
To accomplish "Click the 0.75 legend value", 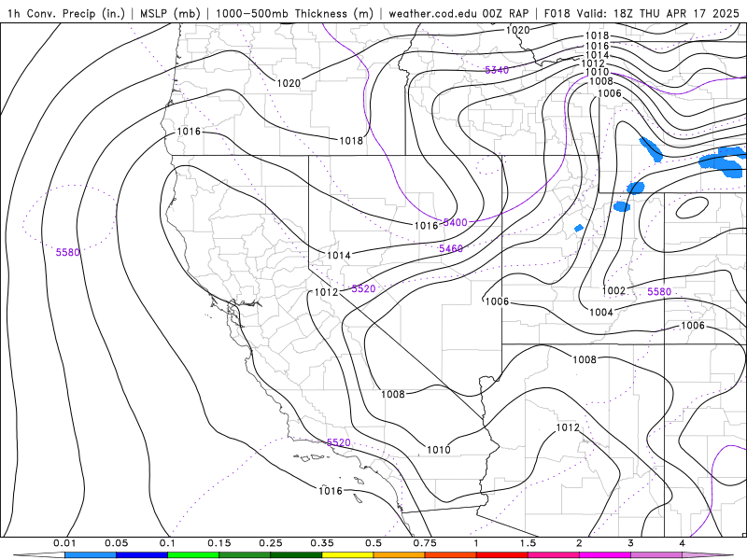I will [x=425, y=543].
